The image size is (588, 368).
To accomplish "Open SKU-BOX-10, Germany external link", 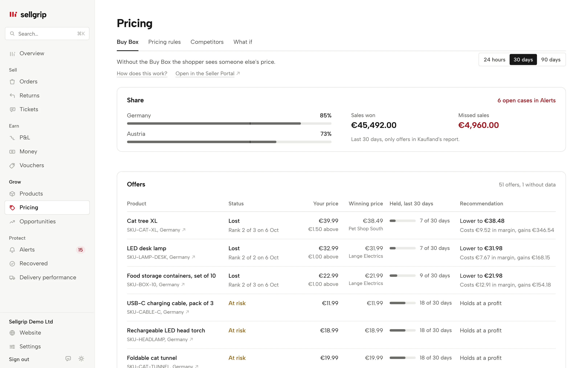I will [x=156, y=285].
